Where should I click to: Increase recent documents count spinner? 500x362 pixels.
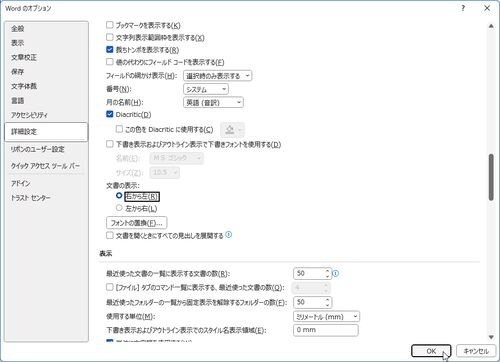click(328, 271)
